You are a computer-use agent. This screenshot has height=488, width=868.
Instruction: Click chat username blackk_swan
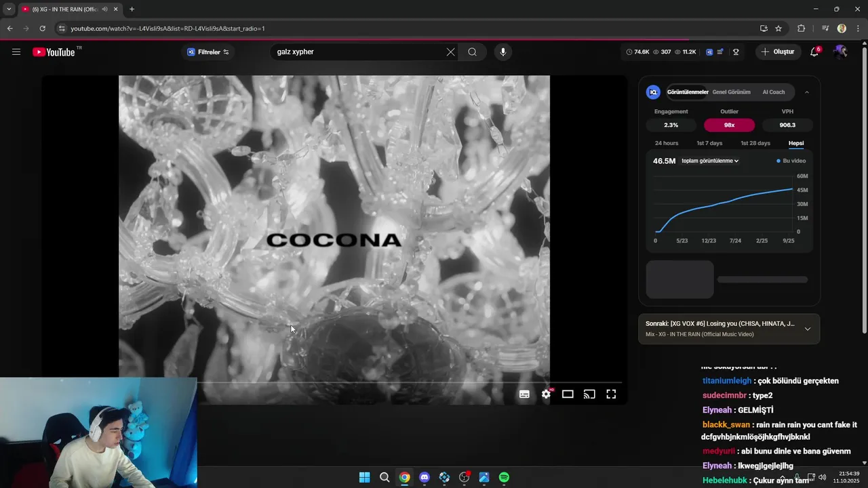pyautogui.click(x=726, y=425)
